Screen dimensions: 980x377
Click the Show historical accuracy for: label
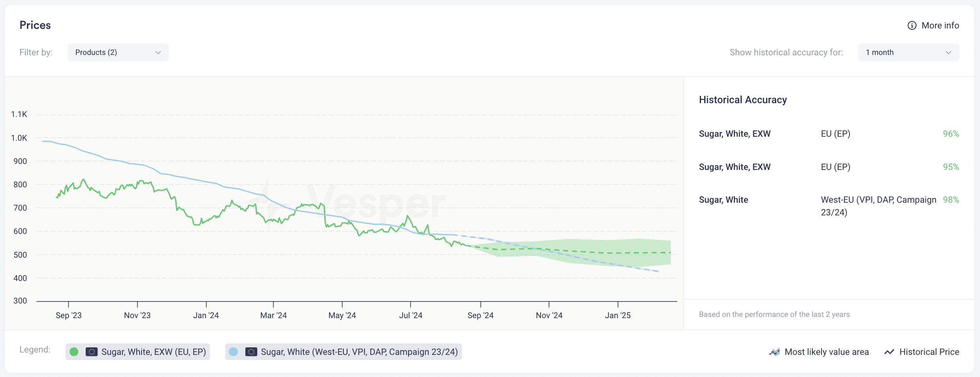786,53
